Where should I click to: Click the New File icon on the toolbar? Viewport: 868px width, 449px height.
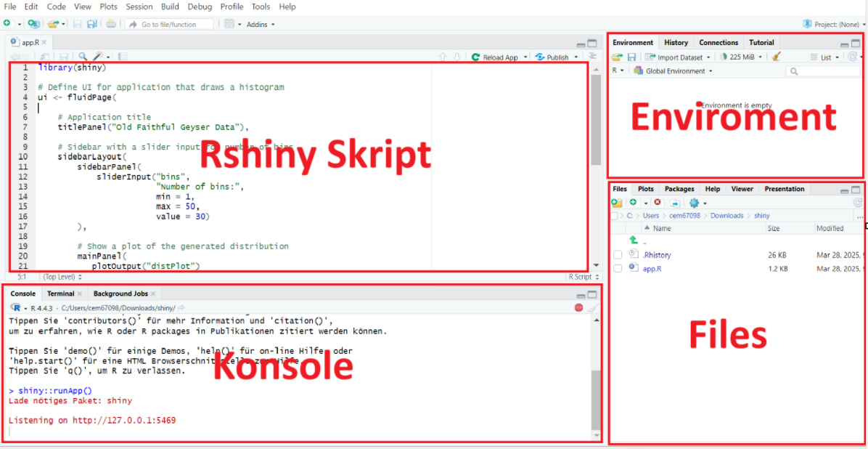coord(7,24)
